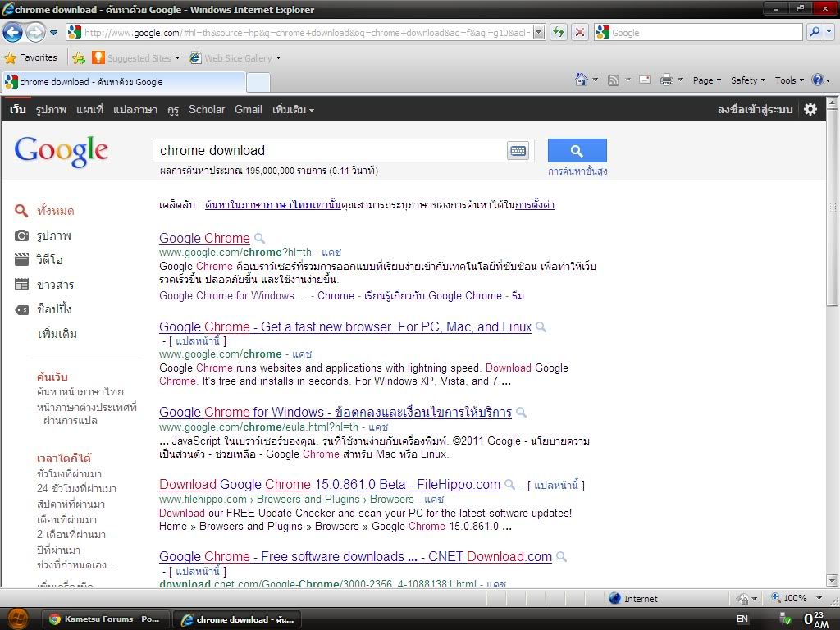840x630 pixels.
Task: Click the on-screen keyboard icon in search box
Action: pyautogui.click(x=518, y=151)
